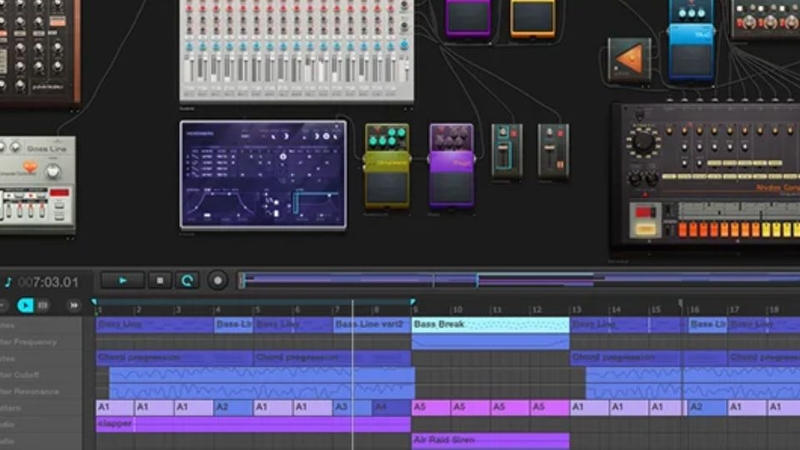Click the 007:03.01 position display
Screen dimensions: 800x450
[48, 282]
